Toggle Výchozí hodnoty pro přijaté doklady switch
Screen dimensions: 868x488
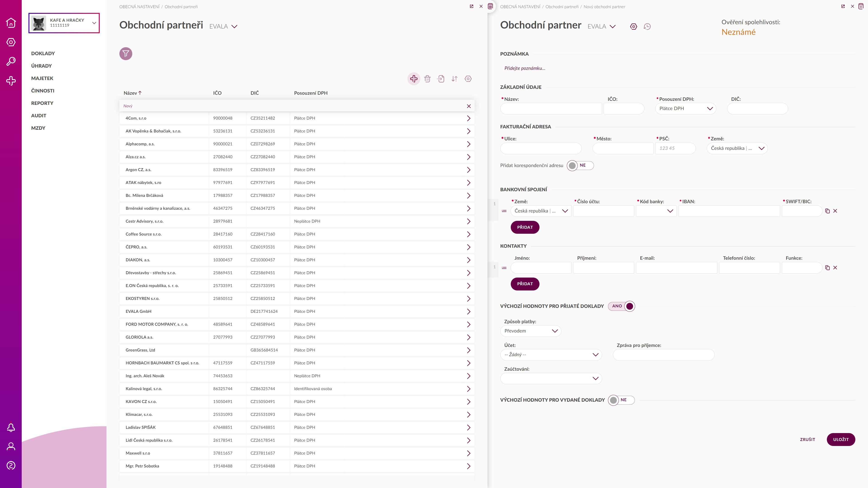[621, 306]
